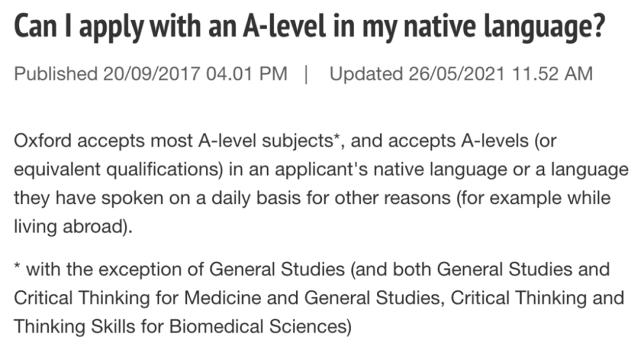
Task: Click the time "04.01 PM"
Action: (247, 74)
